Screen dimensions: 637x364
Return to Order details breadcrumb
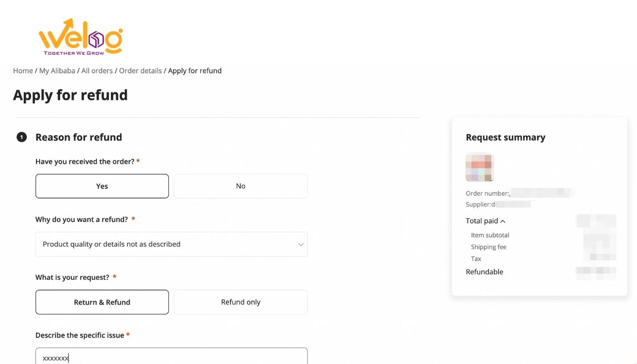[140, 71]
